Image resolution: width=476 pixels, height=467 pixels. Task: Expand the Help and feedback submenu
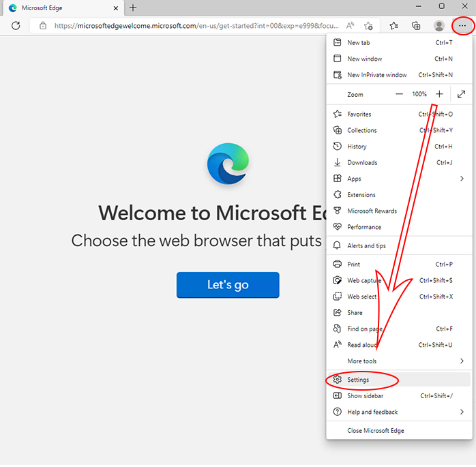tap(399, 412)
